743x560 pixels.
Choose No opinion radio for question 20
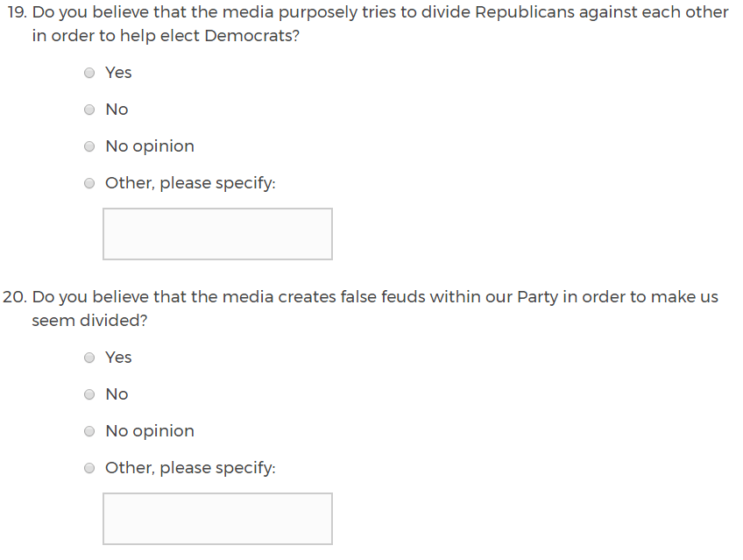tap(89, 432)
